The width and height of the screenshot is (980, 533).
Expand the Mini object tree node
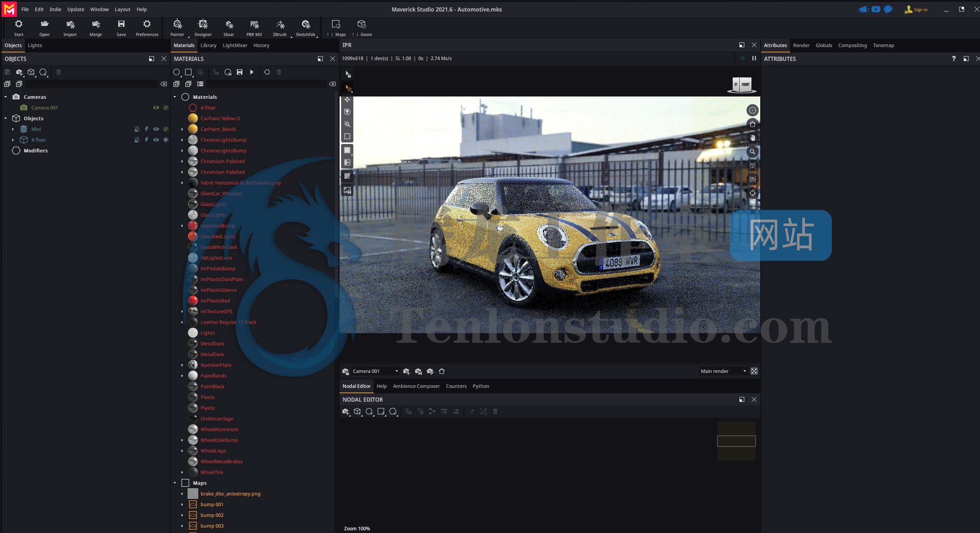(13, 129)
